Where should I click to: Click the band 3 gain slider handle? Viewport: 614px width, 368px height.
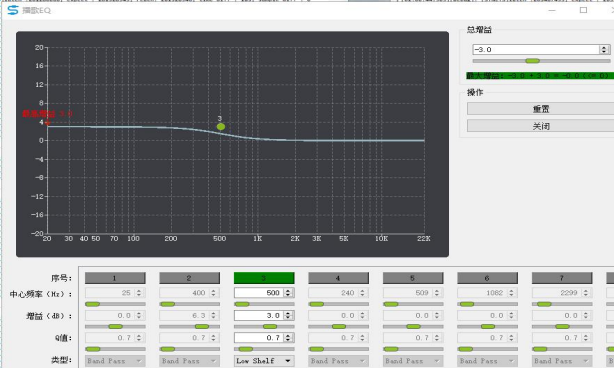(270, 327)
